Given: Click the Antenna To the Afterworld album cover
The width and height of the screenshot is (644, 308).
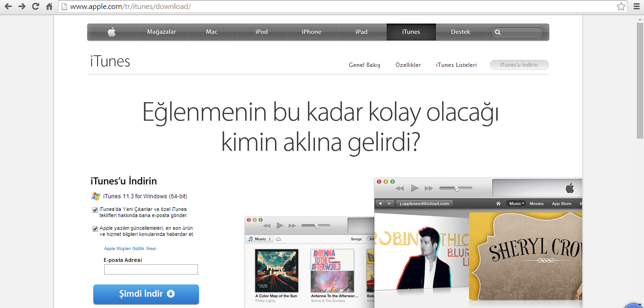Looking at the screenshot, I should coord(332,270).
